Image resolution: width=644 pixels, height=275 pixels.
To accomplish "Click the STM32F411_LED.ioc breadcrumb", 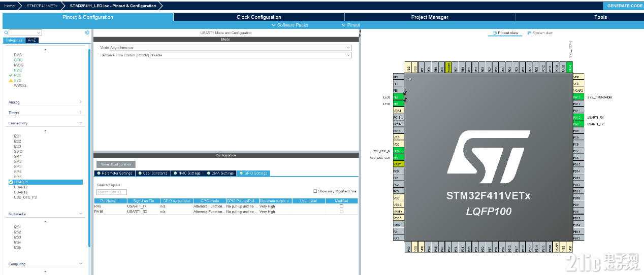I will (113, 6).
